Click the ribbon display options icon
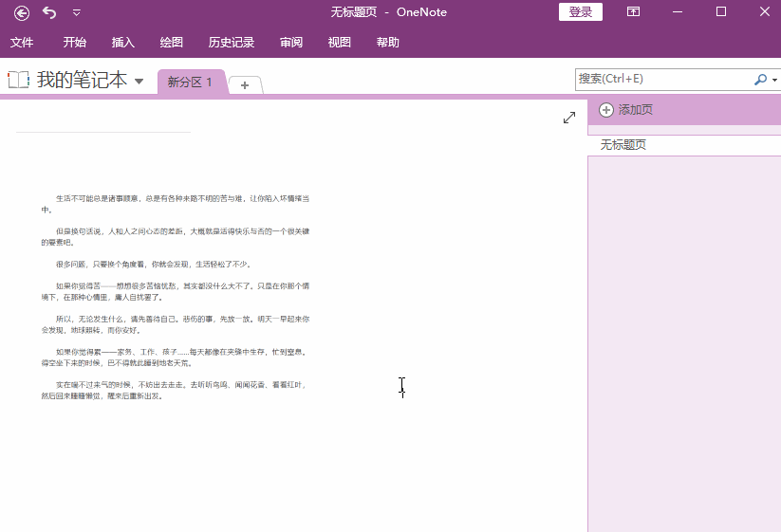 click(x=633, y=11)
